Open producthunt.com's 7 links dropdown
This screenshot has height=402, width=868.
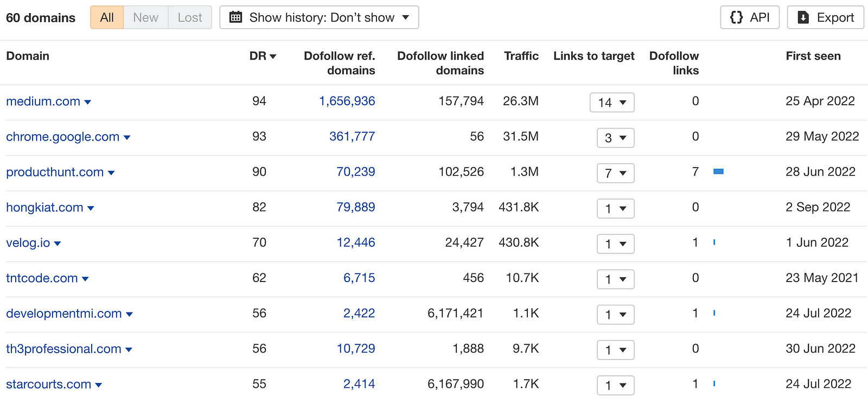(x=616, y=173)
